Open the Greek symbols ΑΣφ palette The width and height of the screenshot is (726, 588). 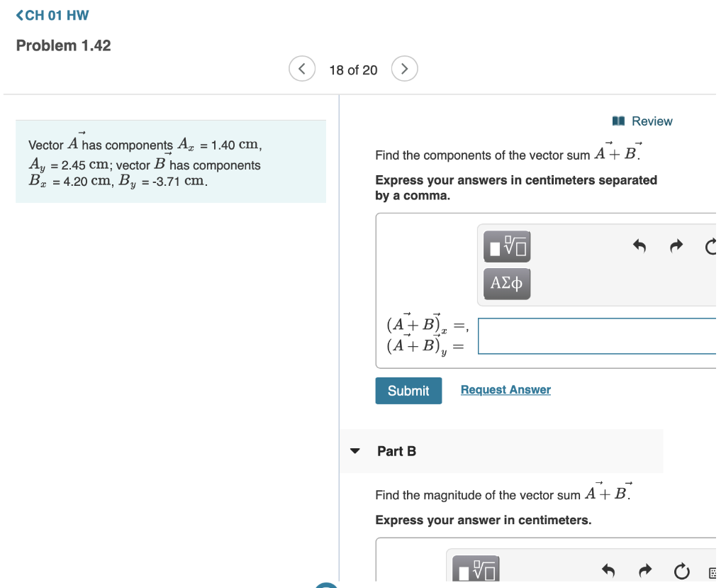point(506,283)
